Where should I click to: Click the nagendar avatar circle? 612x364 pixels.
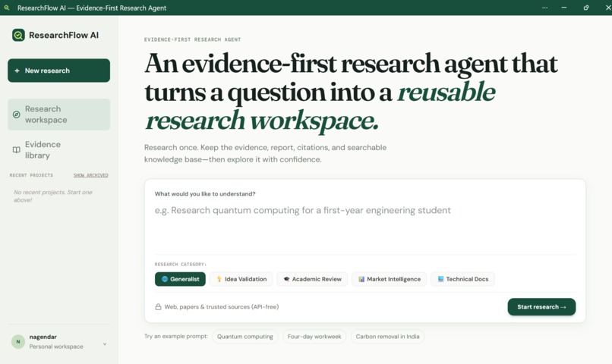pos(18,341)
